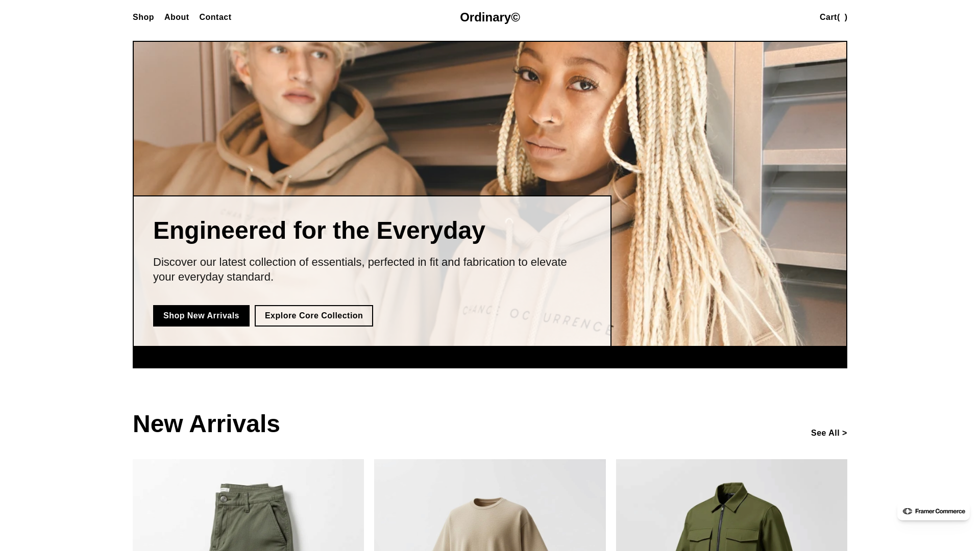Open the Cart

(x=834, y=17)
